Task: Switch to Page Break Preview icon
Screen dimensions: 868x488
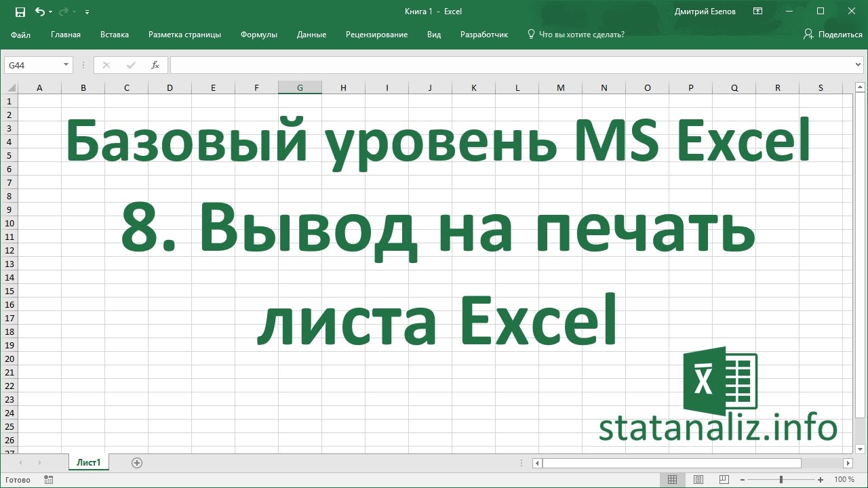Action: pos(725,479)
